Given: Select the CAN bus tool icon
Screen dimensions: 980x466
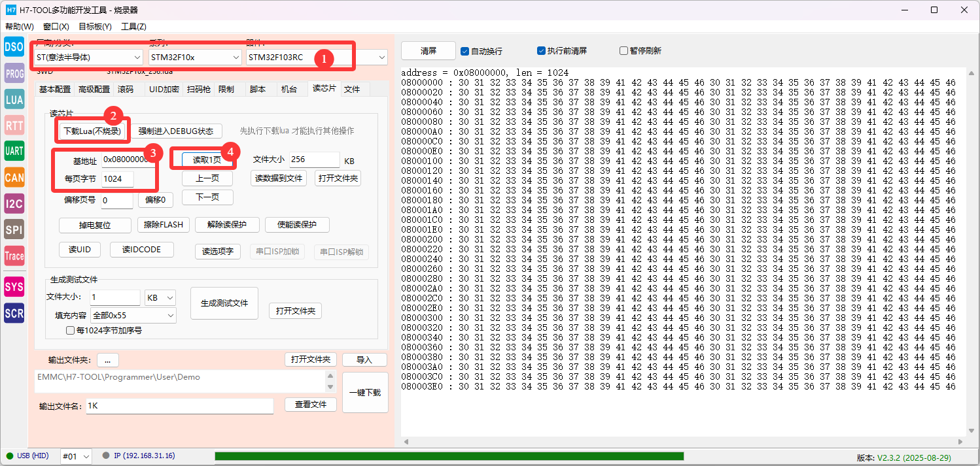Looking at the screenshot, I should [14, 177].
